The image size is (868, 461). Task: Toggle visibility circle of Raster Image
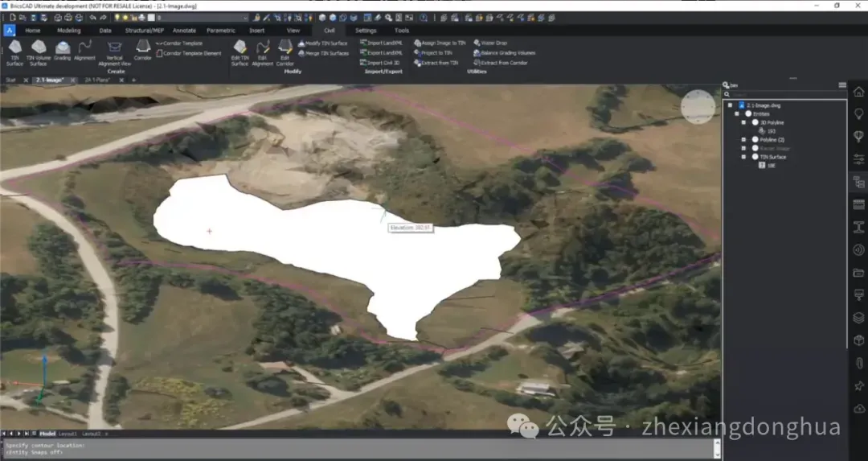coord(755,149)
